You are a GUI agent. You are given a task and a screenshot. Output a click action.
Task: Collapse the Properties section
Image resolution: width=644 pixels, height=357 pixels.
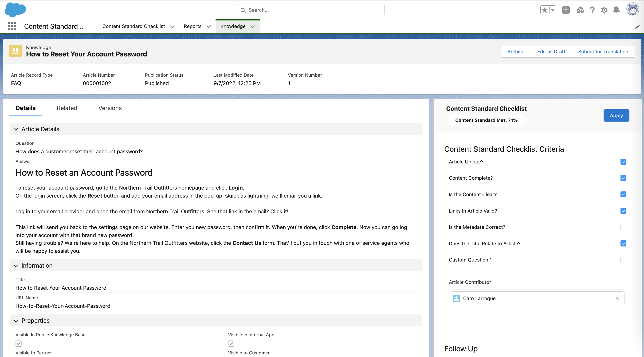tap(16, 321)
